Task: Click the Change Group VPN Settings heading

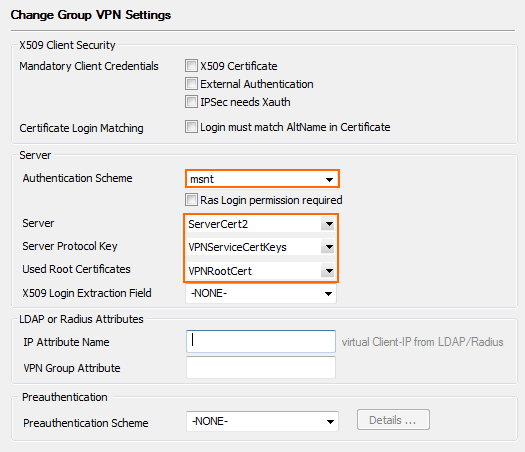Action: pyautogui.click(x=91, y=15)
